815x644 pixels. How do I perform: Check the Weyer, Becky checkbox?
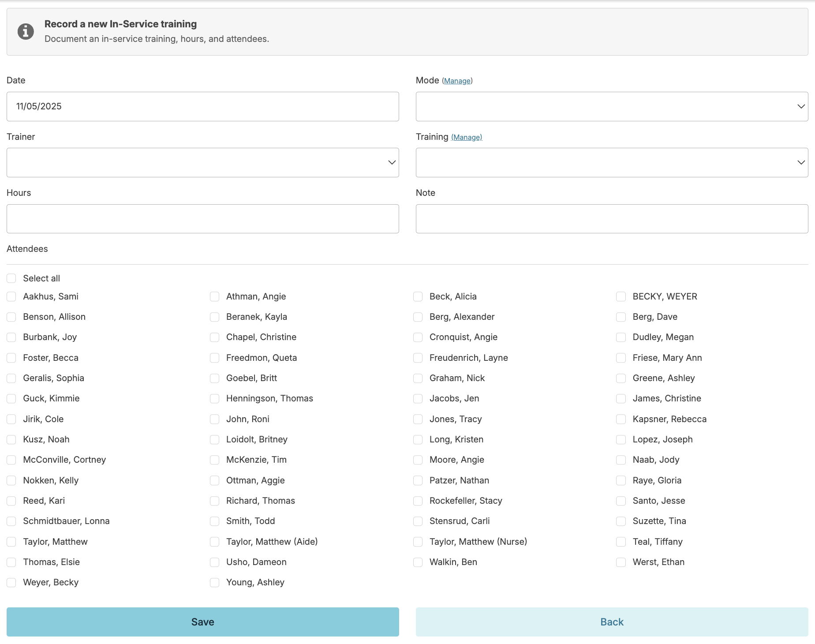point(11,582)
